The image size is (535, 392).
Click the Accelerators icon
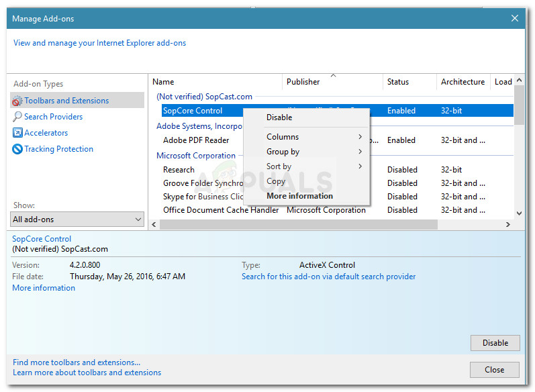[x=17, y=133]
